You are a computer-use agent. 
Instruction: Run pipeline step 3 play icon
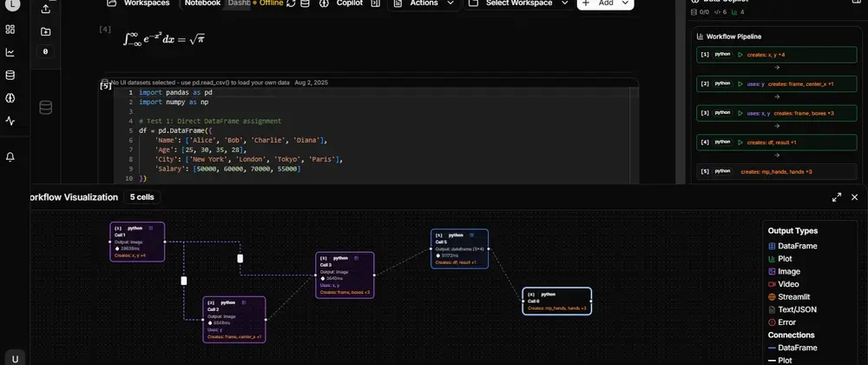click(x=740, y=113)
